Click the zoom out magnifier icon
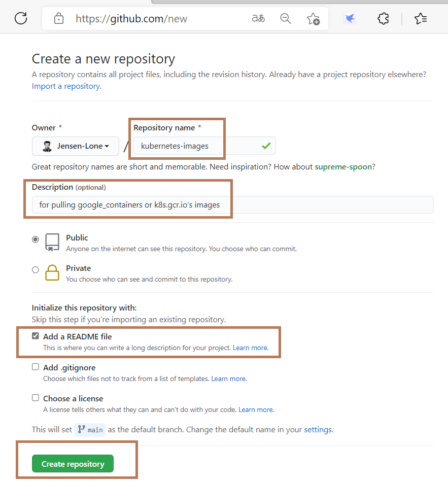448x483 pixels. point(285,18)
